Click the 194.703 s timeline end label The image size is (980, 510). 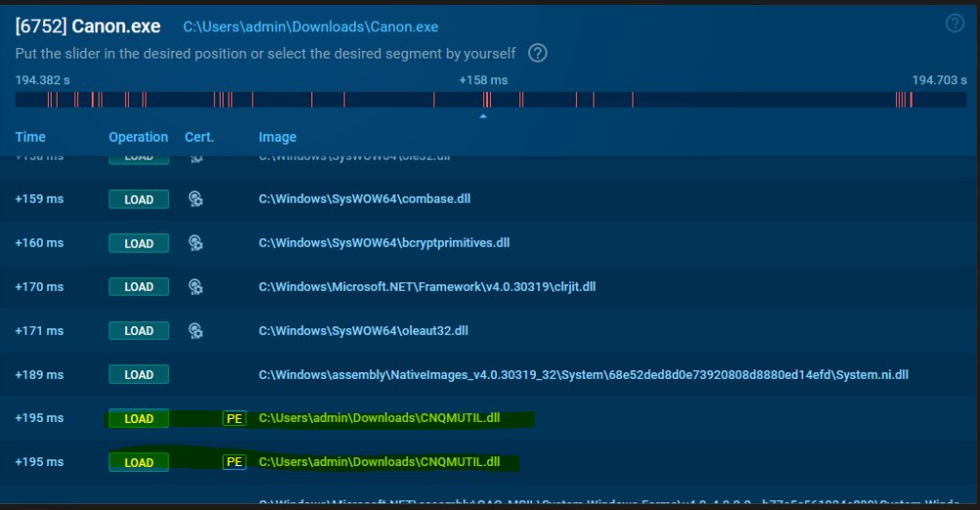[939, 80]
